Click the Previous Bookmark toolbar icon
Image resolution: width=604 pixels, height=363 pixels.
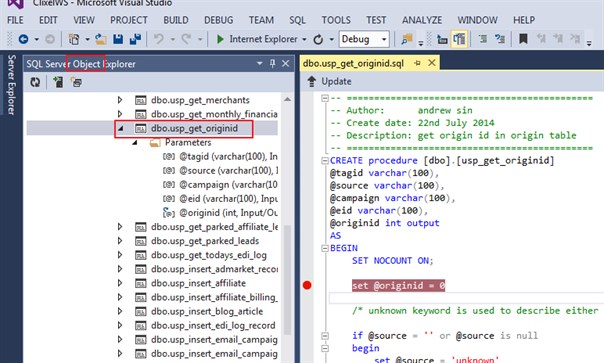pyautogui.click(x=541, y=39)
